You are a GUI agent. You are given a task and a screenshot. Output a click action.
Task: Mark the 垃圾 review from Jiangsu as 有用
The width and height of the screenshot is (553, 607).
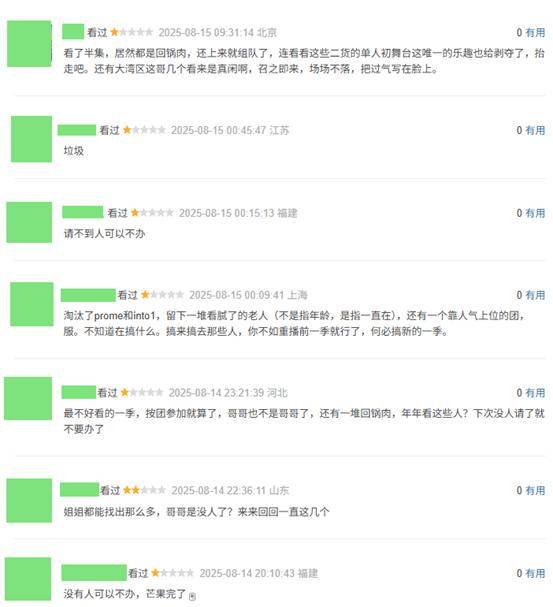535,130
